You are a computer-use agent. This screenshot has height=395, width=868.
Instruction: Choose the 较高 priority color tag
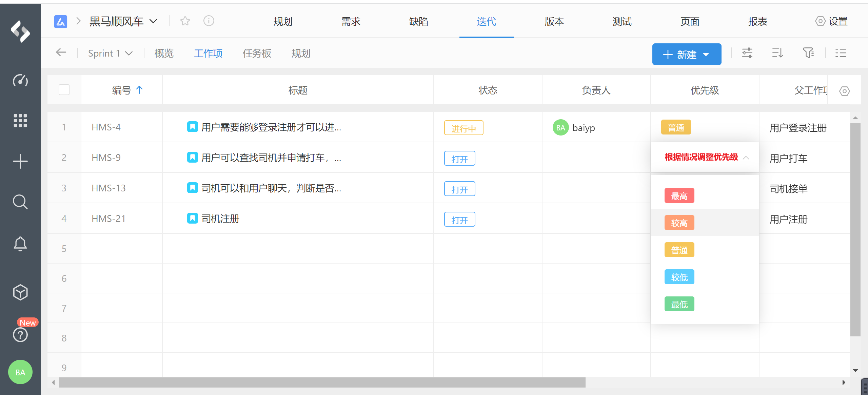(x=679, y=223)
